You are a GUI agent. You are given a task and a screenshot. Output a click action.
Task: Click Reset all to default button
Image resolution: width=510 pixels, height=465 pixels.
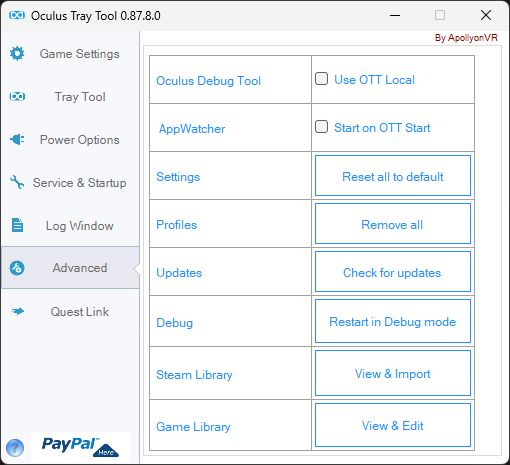pos(393,176)
